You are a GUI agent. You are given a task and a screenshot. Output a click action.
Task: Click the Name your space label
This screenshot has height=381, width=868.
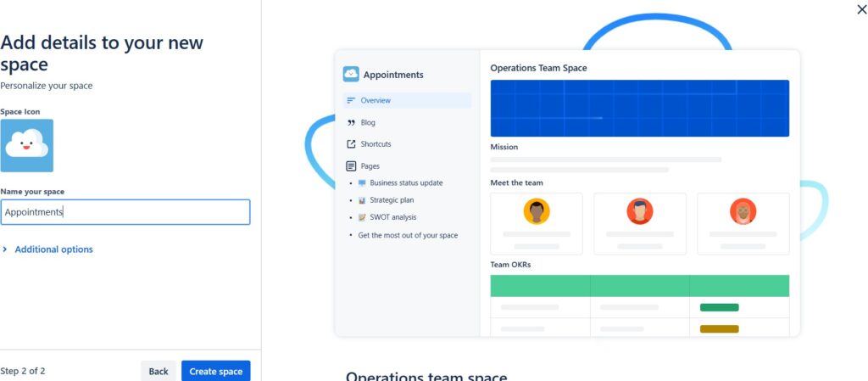pos(32,192)
